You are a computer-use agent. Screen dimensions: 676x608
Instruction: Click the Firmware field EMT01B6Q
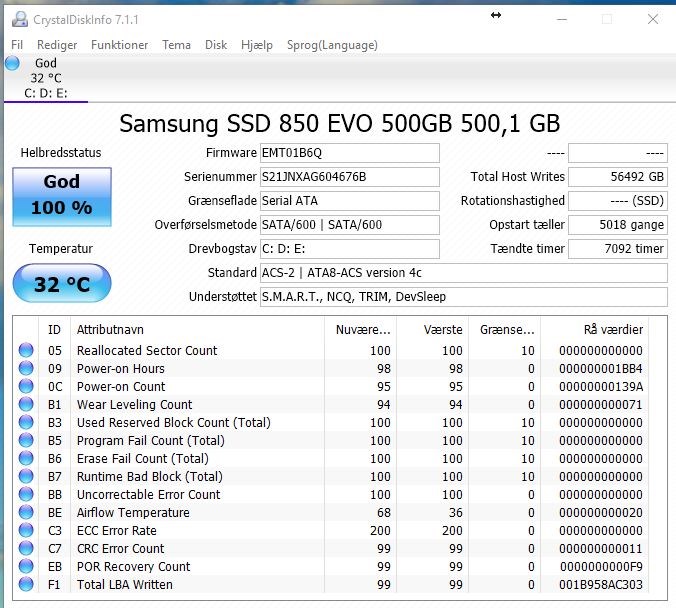tap(350, 153)
